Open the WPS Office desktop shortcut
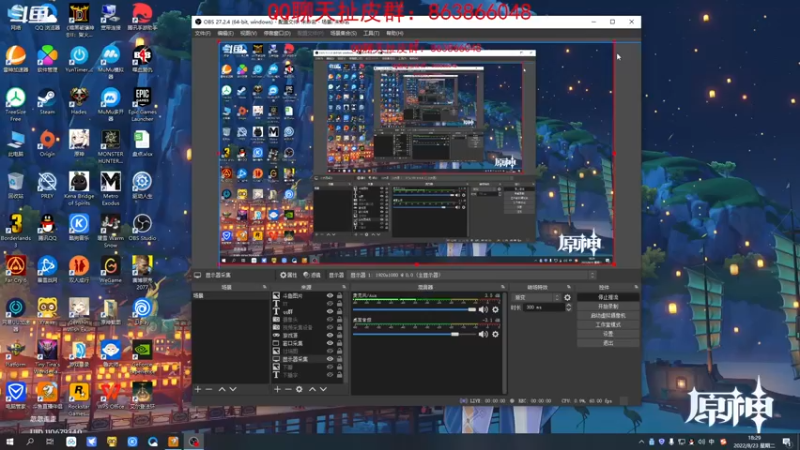 tap(110, 396)
